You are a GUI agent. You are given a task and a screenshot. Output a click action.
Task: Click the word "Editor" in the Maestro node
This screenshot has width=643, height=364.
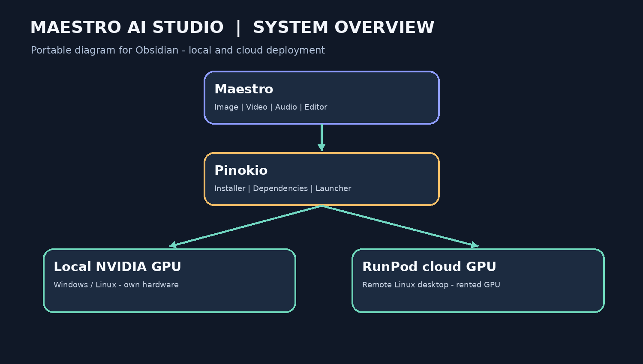coord(316,107)
